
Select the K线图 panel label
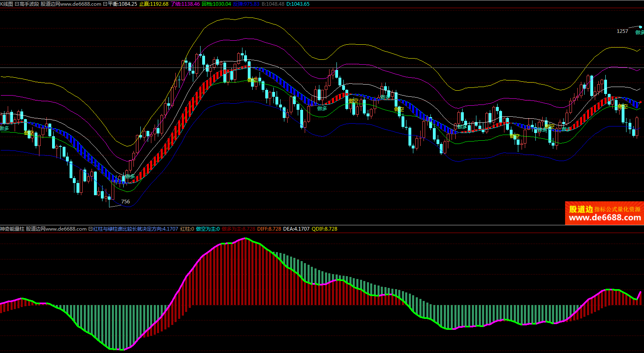click(7, 4)
